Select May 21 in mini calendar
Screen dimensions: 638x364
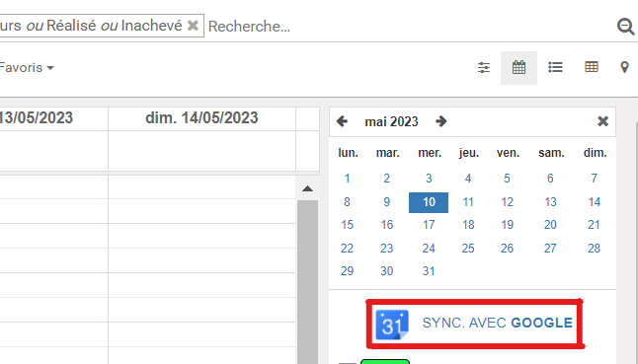(595, 225)
